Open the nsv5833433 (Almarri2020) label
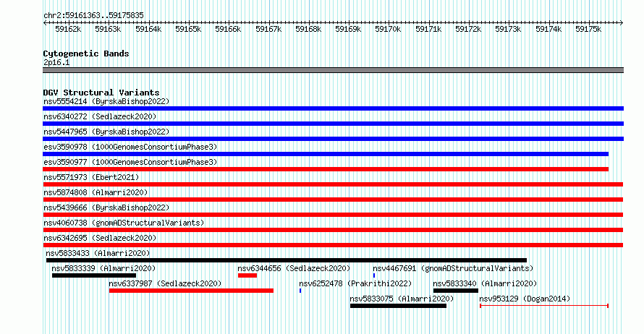Image resolution: width=644 pixels, height=334 pixels. coord(98,253)
